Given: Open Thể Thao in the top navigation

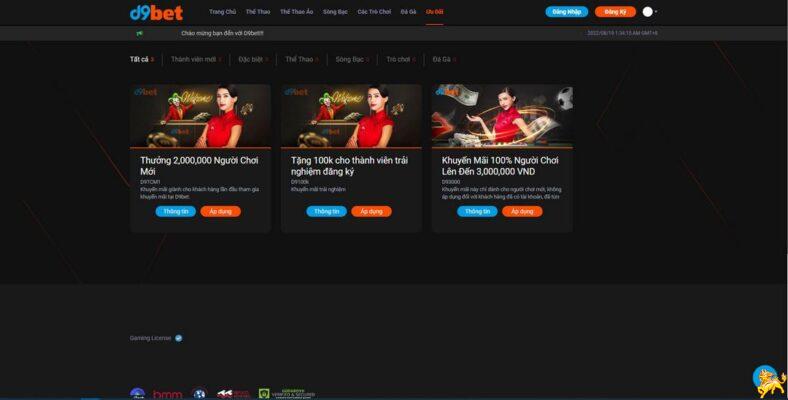Looking at the screenshot, I should coord(258,12).
